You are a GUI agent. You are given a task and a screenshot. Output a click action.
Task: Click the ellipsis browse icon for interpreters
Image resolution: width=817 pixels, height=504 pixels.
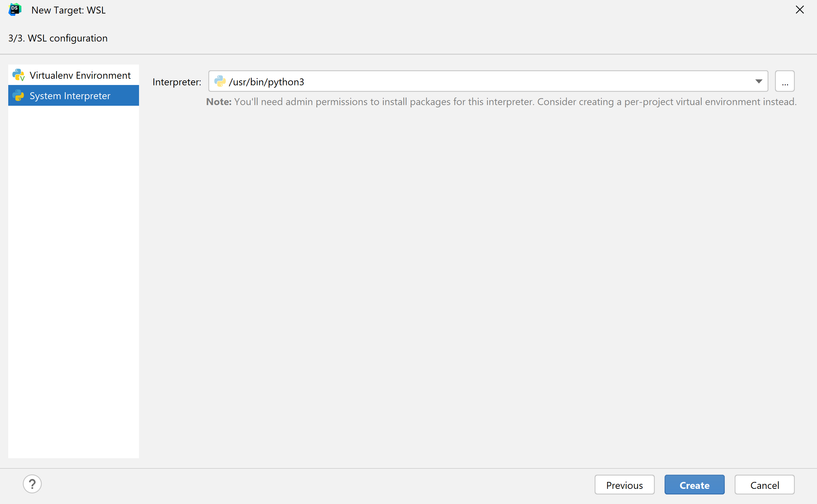pos(785,81)
